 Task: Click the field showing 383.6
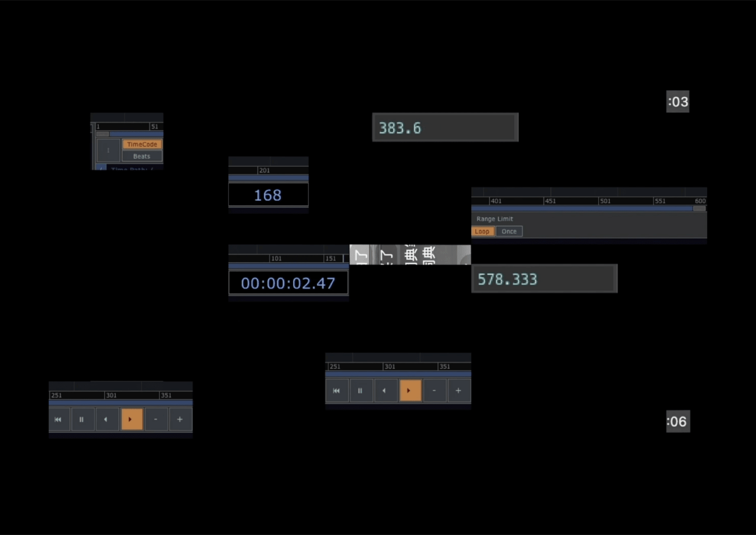tap(445, 127)
